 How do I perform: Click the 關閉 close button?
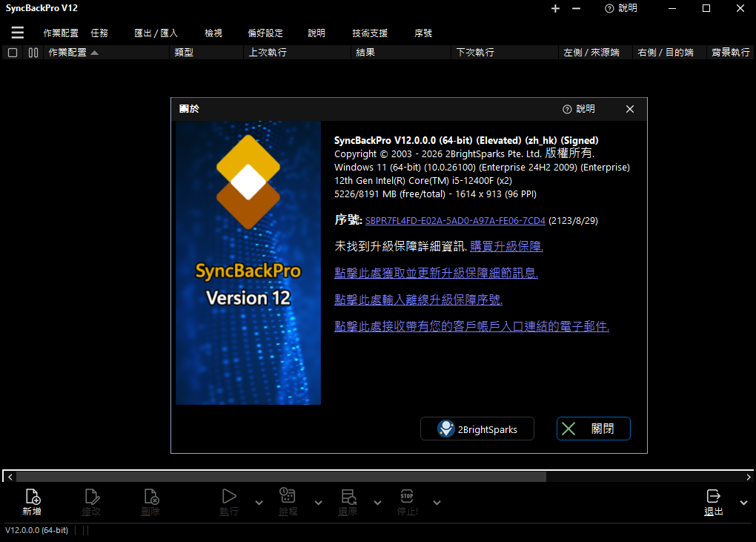click(594, 429)
